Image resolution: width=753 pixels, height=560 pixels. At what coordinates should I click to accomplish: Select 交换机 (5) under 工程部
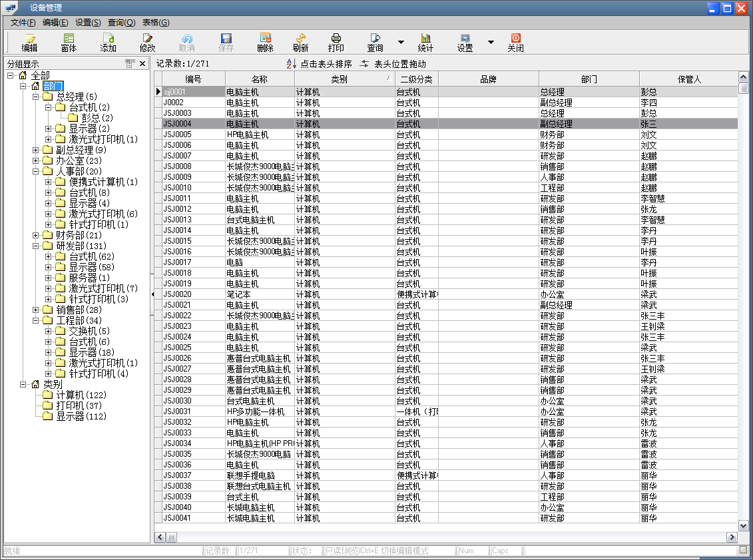[x=89, y=331]
